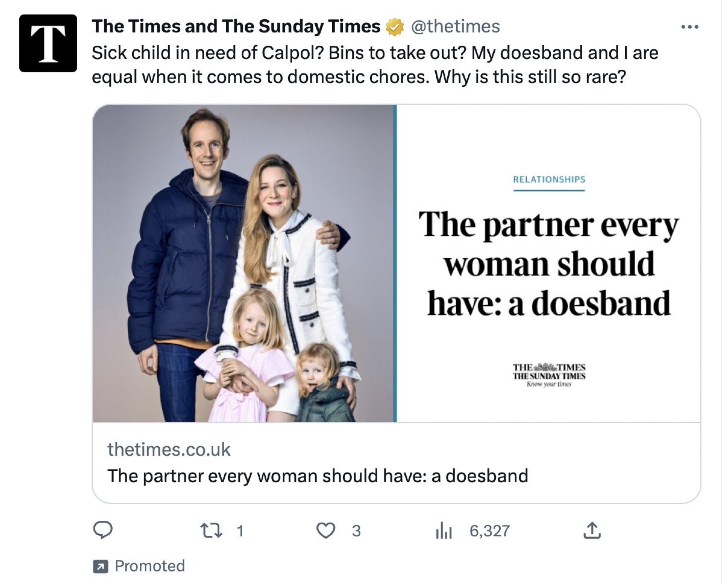The height and width of the screenshot is (584, 728).
Task: Click the reply speech bubble icon
Action: [103, 530]
